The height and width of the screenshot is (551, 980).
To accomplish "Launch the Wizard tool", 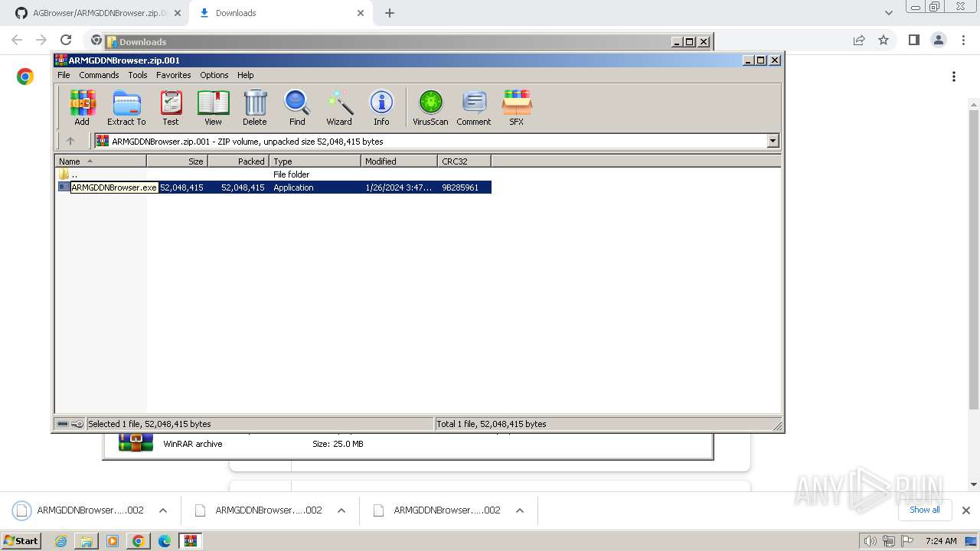I will point(339,107).
